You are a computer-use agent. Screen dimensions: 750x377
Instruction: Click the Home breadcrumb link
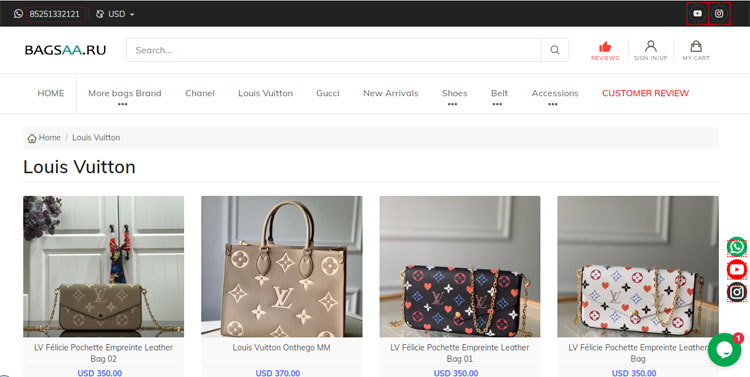(50, 137)
